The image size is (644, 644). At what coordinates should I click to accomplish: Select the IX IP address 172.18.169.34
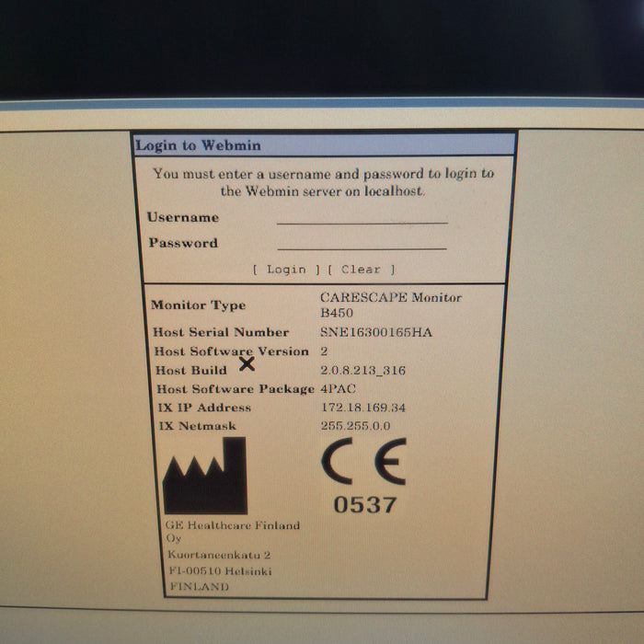363,408
